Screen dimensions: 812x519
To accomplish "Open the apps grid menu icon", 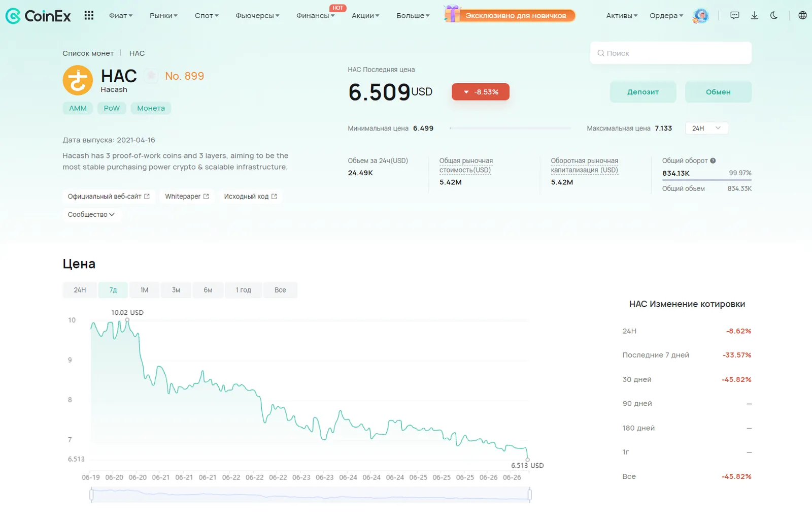I will click(89, 16).
